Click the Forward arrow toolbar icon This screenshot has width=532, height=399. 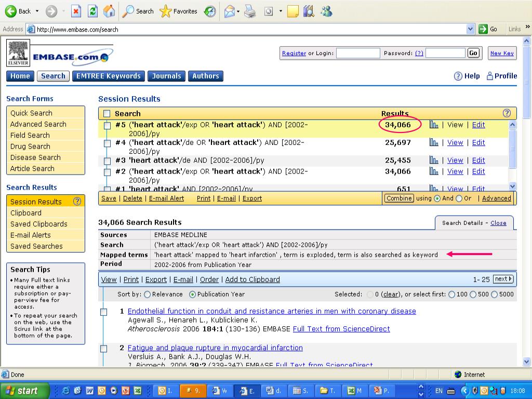pyautogui.click(x=51, y=11)
